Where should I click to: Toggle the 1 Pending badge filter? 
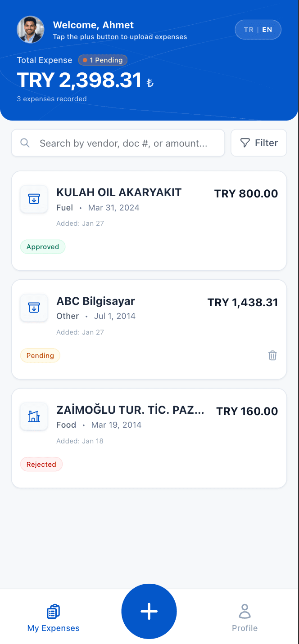(x=103, y=60)
